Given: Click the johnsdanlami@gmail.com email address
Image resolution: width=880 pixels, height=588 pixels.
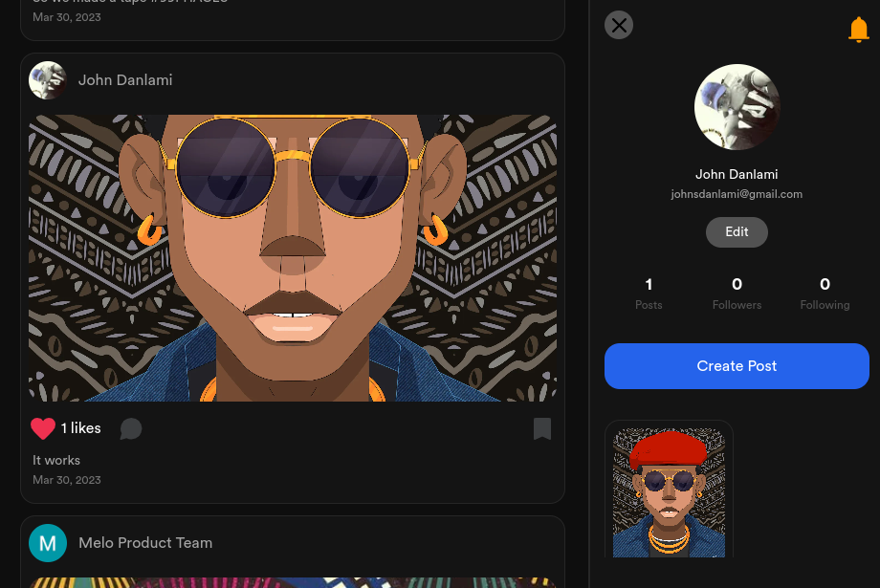Looking at the screenshot, I should point(737,194).
